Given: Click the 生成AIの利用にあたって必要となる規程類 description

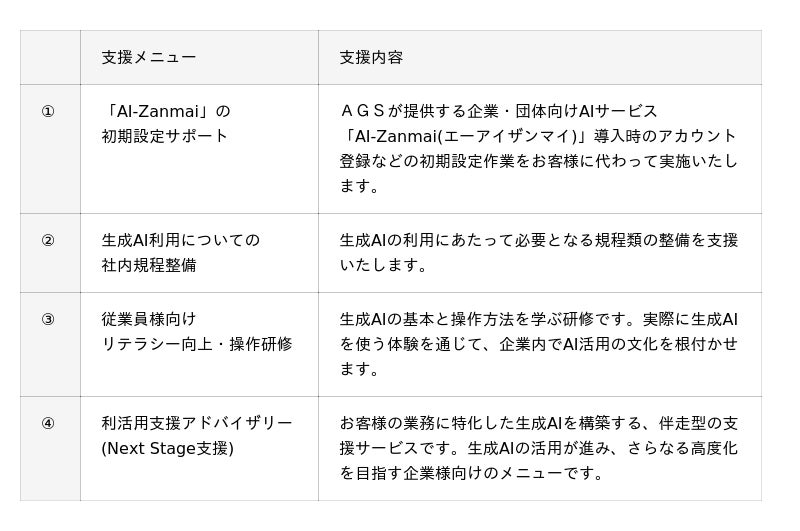Looking at the screenshot, I should pyautogui.click(x=538, y=240).
